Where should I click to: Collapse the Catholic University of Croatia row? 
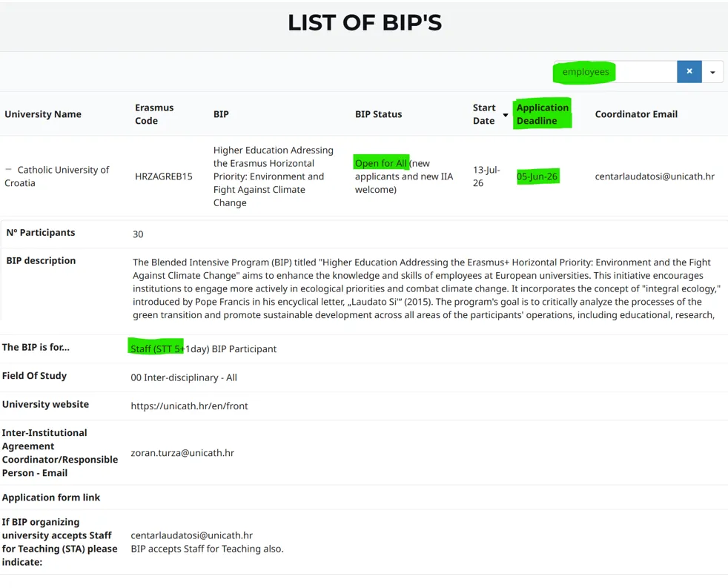[x=9, y=170]
